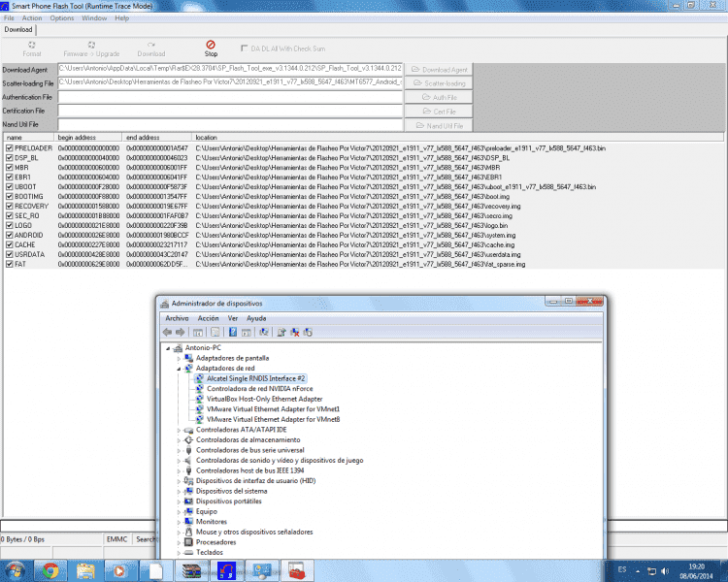Click the Download toolbar icon
The width and height of the screenshot is (728, 582).
(x=151, y=45)
